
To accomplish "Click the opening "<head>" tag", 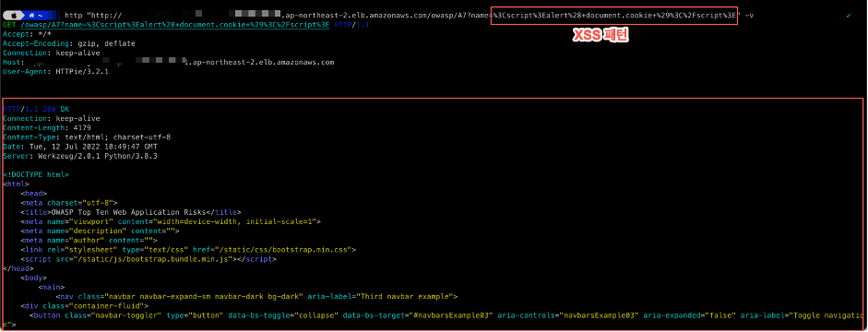I will [33, 194].
